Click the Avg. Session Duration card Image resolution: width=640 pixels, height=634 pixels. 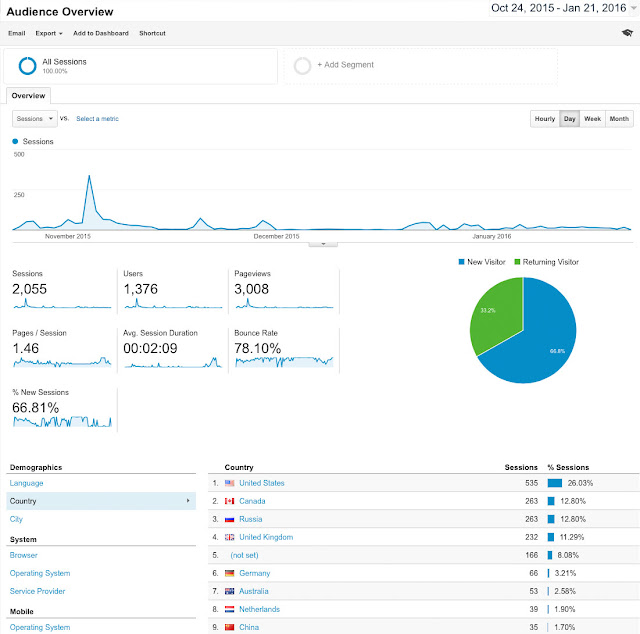pos(173,350)
